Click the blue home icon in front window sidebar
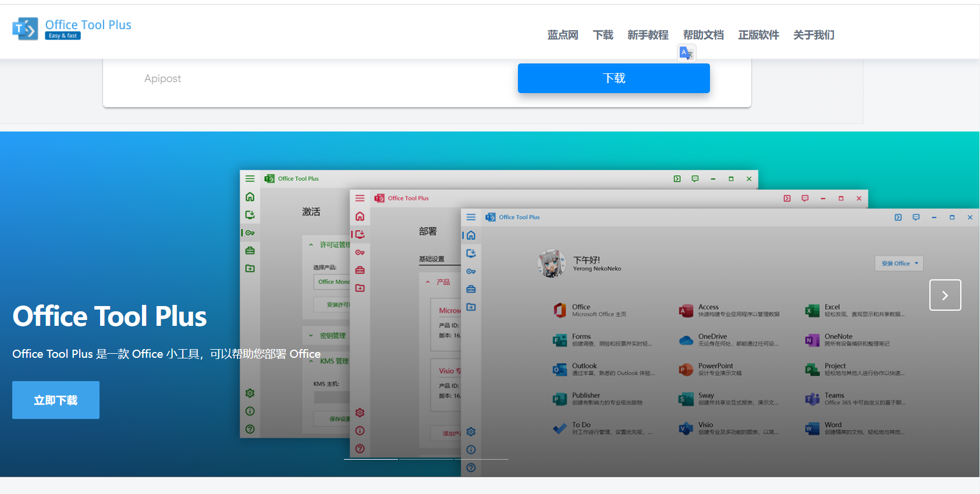Viewport: 980px width, 494px height. click(x=471, y=235)
